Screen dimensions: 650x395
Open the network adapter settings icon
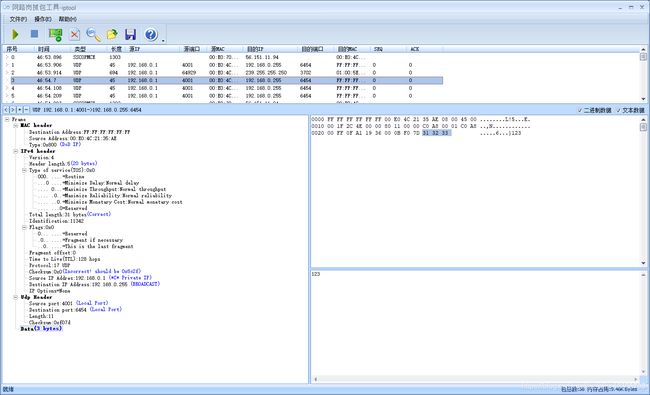click(55, 35)
